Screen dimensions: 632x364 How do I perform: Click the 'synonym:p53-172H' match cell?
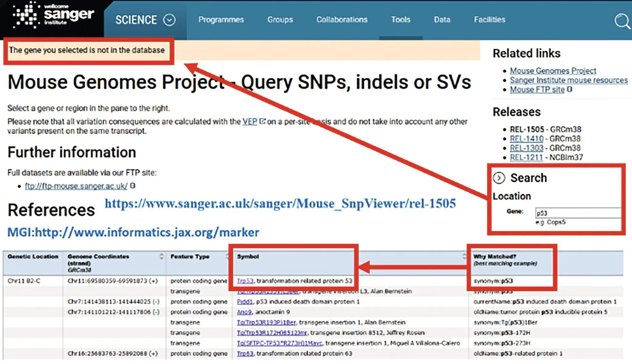(x=502, y=333)
